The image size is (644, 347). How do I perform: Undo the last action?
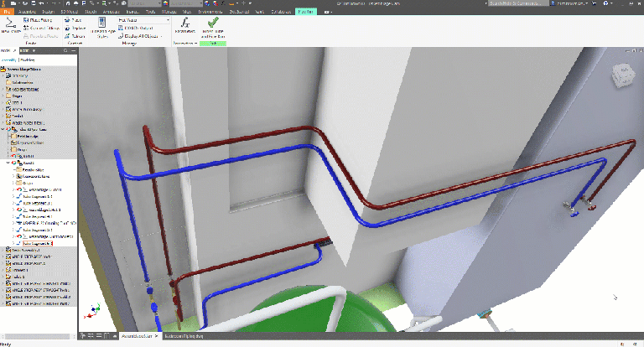click(x=41, y=3)
